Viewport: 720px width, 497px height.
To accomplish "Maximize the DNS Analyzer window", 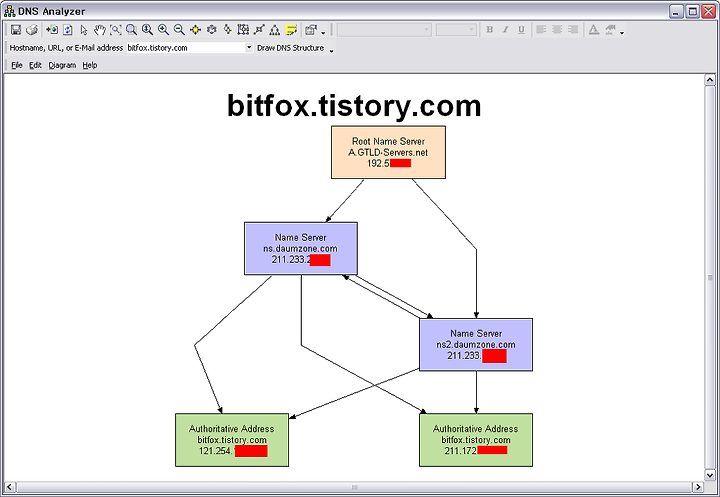I will [692, 11].
